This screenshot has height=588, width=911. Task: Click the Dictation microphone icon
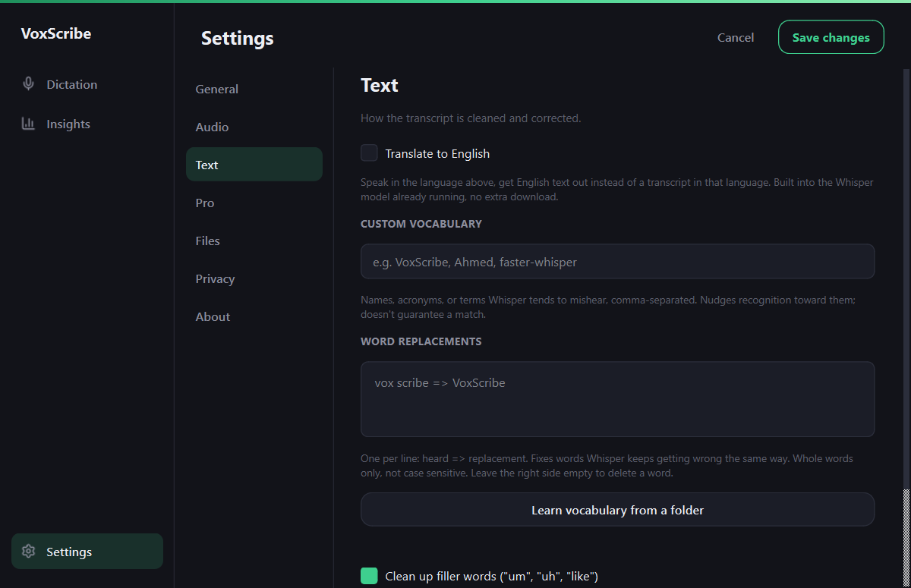point(29,84)
